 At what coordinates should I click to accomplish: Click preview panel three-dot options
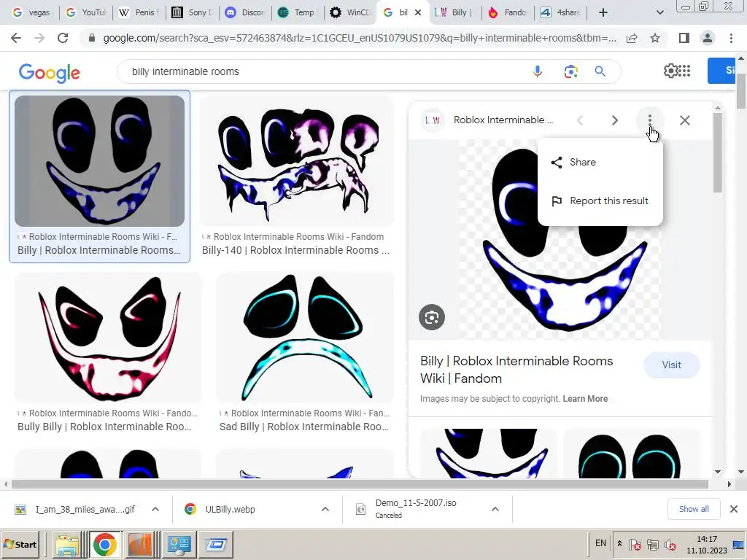pos(650,120)
